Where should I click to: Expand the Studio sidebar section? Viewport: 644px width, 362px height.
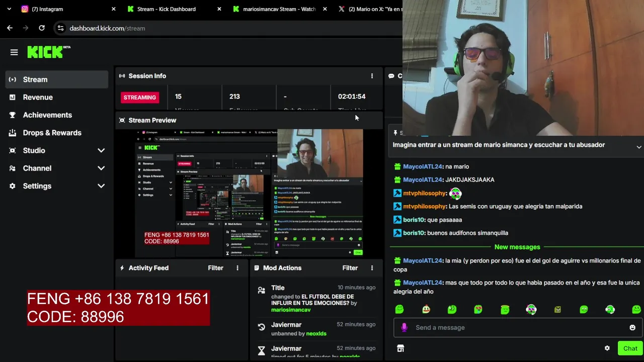[101, 150]
